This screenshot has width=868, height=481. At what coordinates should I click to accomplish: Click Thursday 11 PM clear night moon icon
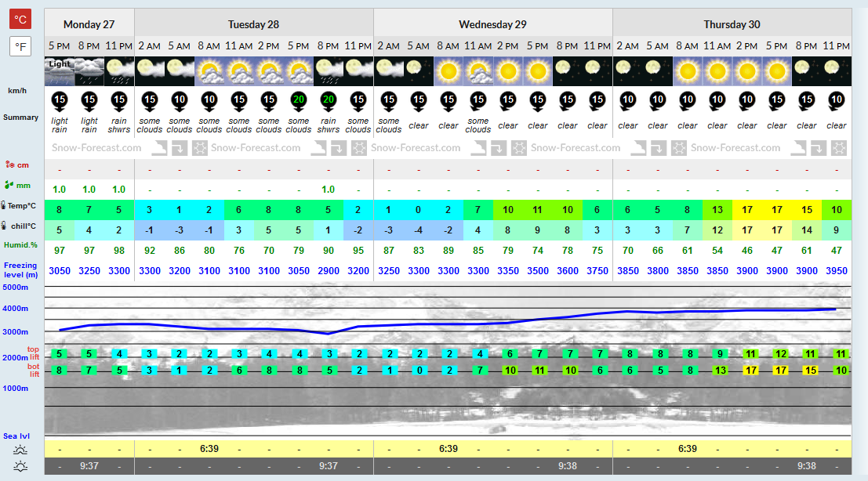tap(837, 71)
